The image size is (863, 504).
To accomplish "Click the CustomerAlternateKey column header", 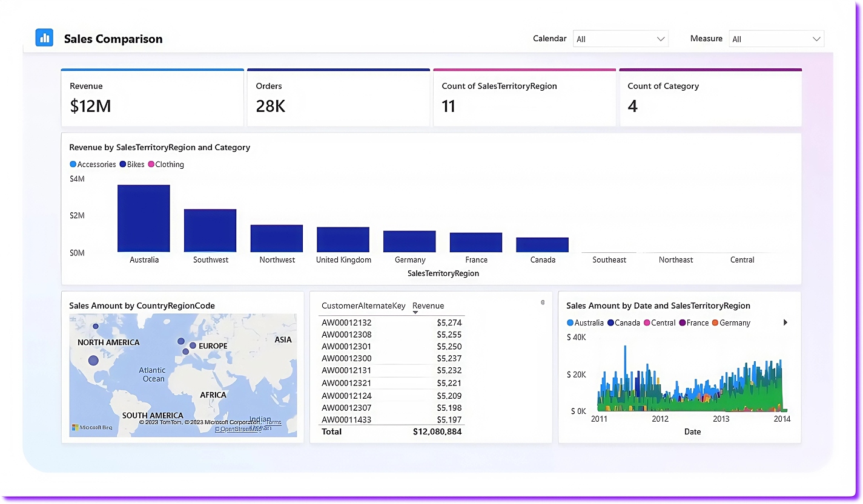I will (x=363, y=306).
